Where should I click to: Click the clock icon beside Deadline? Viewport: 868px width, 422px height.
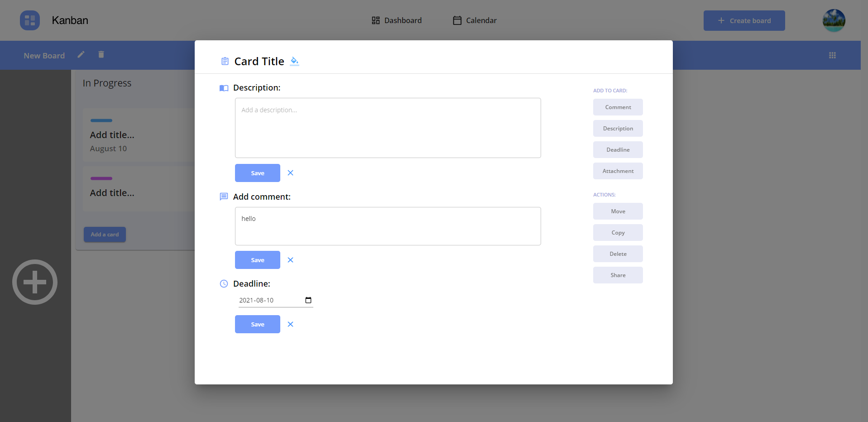(x=223, y=284)
